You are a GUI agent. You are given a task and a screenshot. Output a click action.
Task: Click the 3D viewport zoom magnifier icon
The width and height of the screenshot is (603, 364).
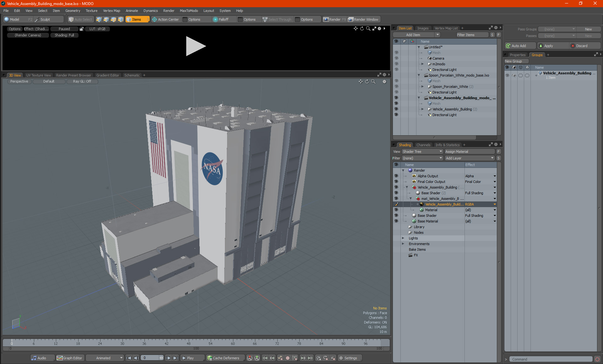click(x=373, y=82)
